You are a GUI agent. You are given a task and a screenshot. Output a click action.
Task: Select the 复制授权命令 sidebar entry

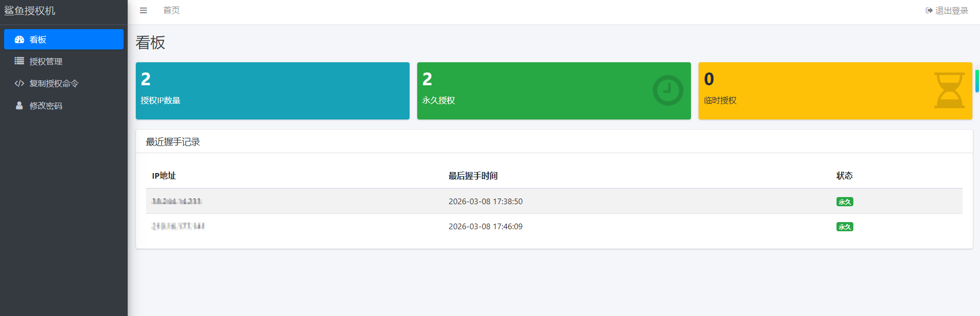[64, 83]
